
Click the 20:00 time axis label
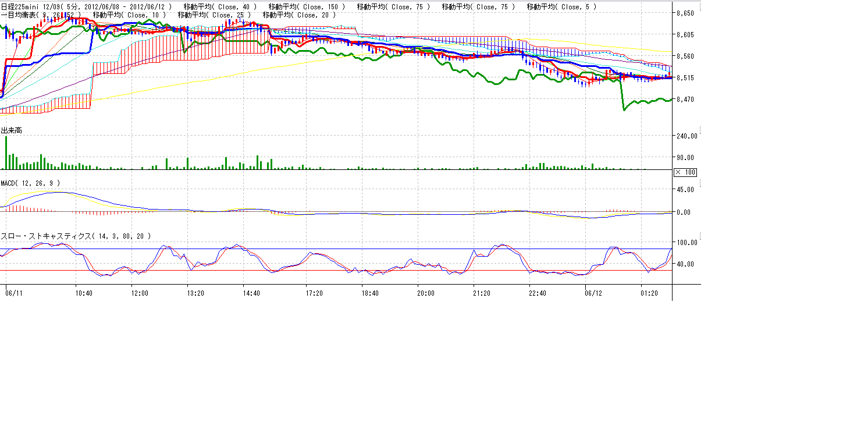tap(426, 293)
